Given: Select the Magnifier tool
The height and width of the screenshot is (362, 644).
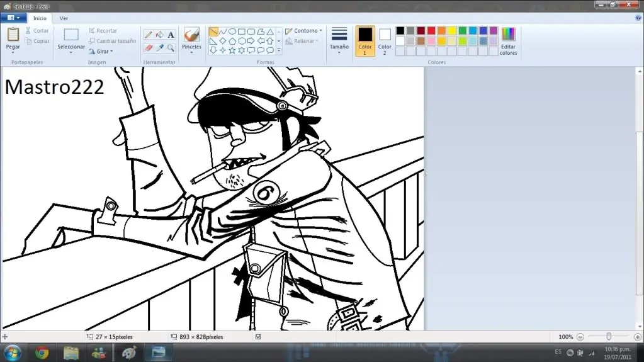Looking at the screenshot, I should pyautogui.click(x=171, y=48).
